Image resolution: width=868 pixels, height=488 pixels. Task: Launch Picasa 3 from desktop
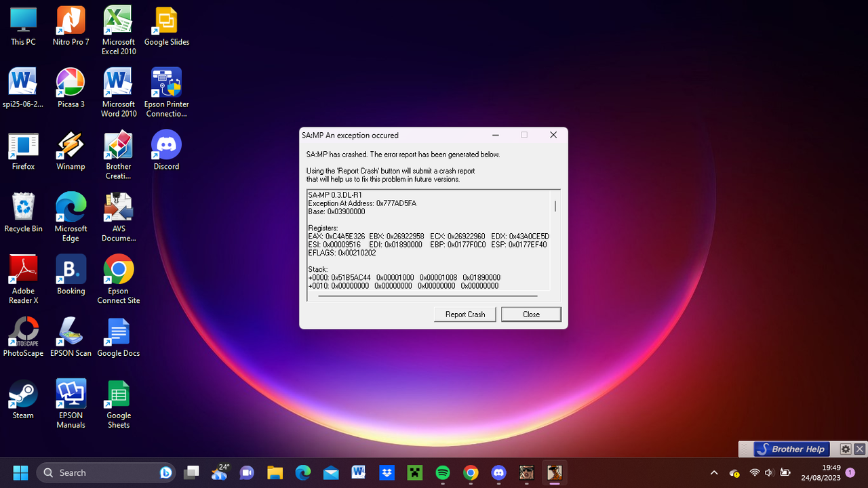71,88
